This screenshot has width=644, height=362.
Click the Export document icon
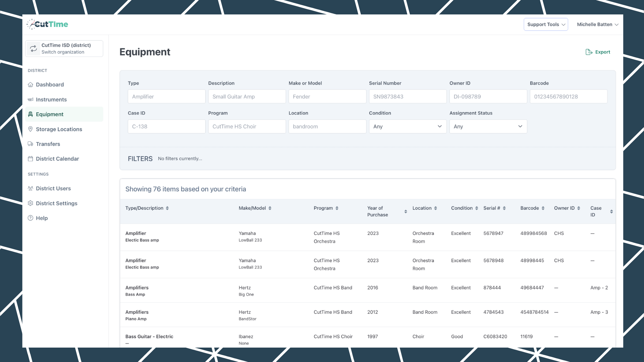pos(589,52)
